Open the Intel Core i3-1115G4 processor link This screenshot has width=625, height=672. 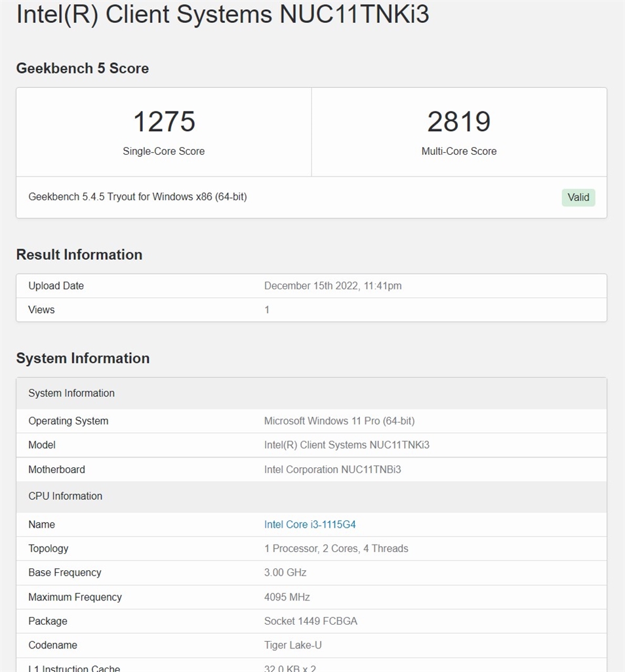tap(310, 524)
